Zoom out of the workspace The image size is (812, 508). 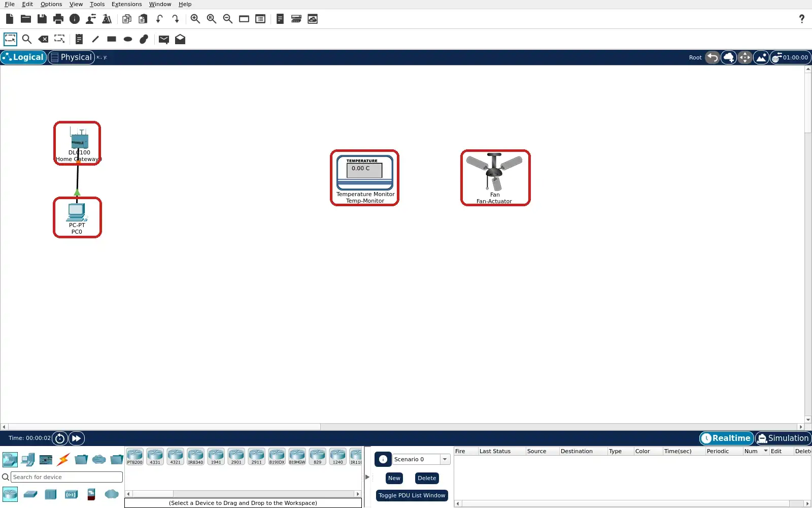click(x=228, y=19)
